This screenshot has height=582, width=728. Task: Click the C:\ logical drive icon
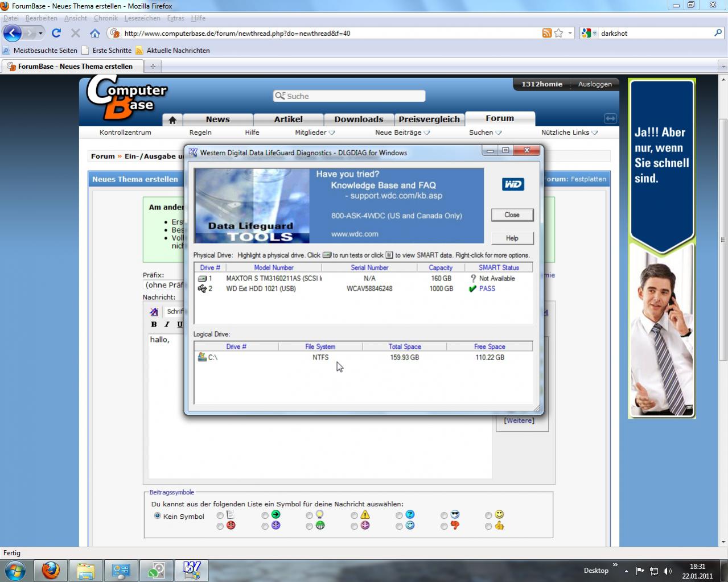(x=201, y=357)
